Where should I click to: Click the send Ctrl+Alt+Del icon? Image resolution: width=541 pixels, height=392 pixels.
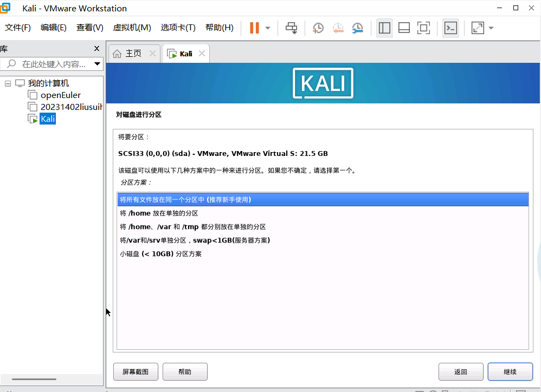pyautogui.click(x=291, y=28)
